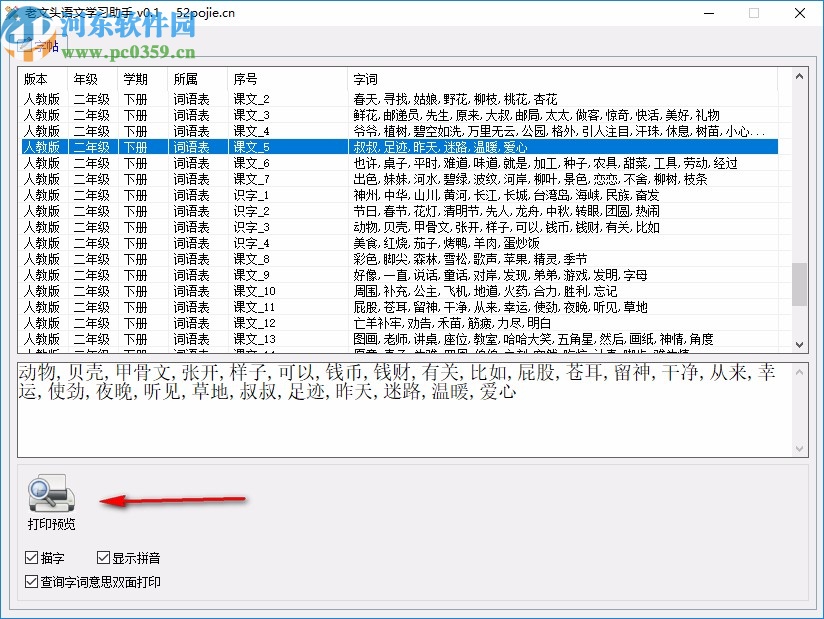Viewport: 824px width, 619px height.
Task: Click the 字词 column header
Action: tap(562, 79)
